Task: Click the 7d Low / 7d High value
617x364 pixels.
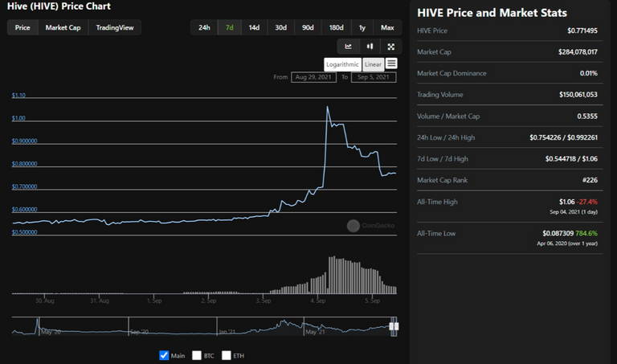Action: 571,158
